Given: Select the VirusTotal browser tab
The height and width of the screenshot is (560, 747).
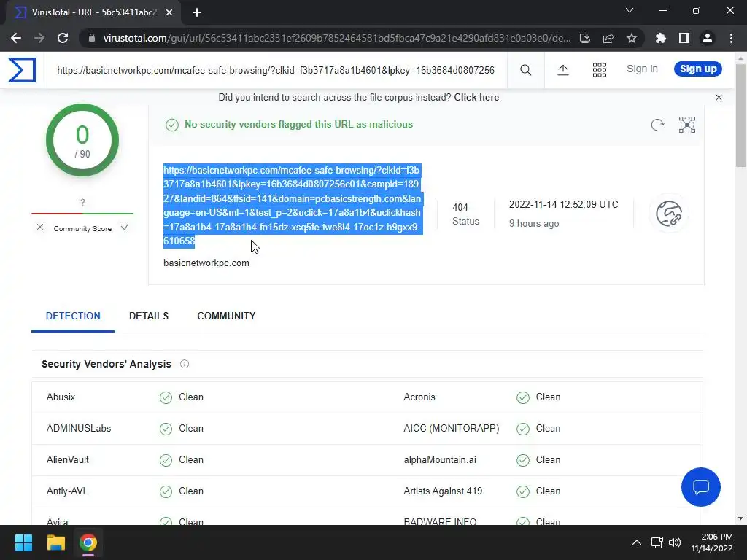Looking at the screenshot, I should point(93,12).
